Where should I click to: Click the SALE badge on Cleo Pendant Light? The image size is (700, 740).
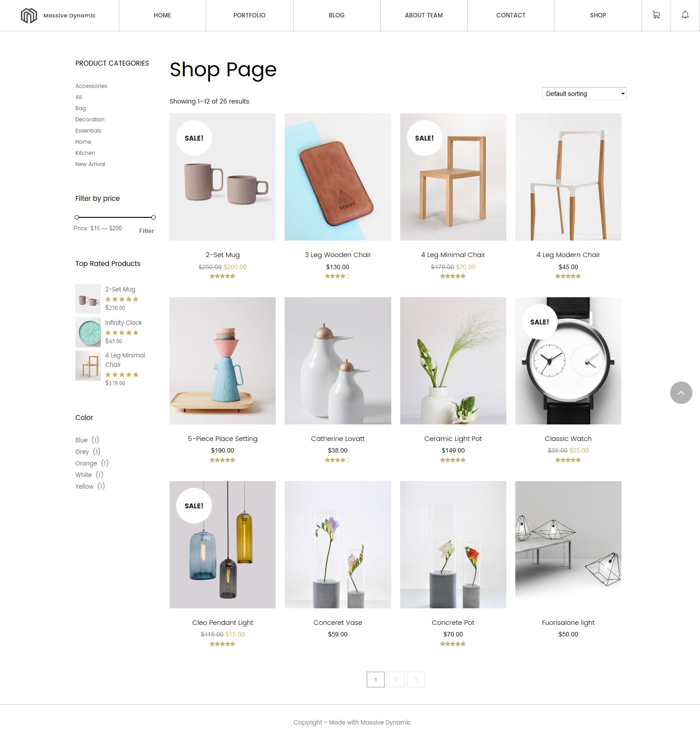194,506
